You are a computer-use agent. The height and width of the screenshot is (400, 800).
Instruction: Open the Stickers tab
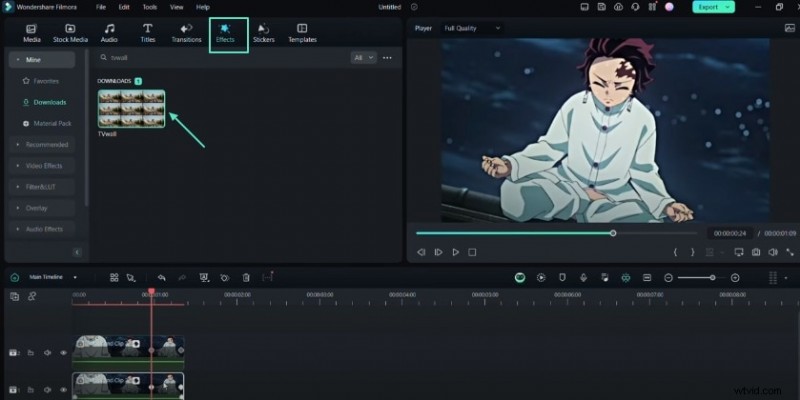pyautogui.click(x=264, y=33)
